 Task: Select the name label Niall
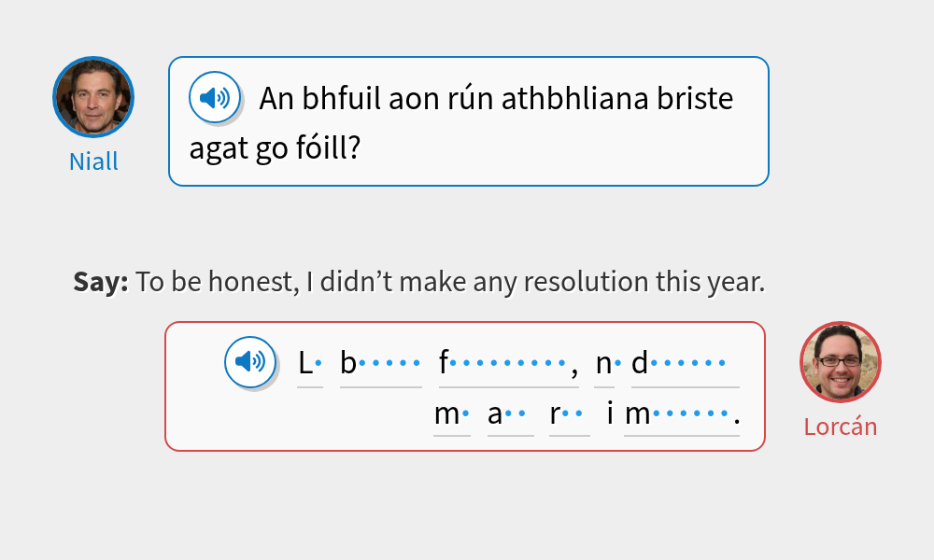pyautogui.click(x=93, y=161)
